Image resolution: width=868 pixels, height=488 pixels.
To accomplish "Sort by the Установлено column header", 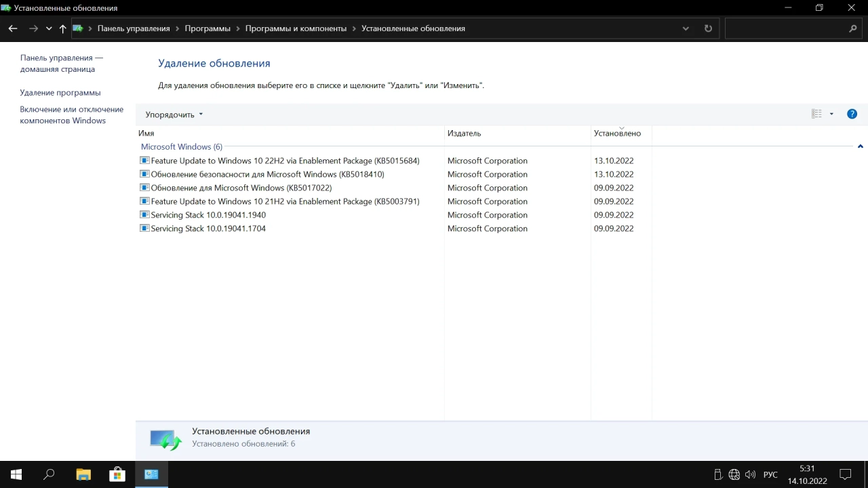I will [621, 133].
